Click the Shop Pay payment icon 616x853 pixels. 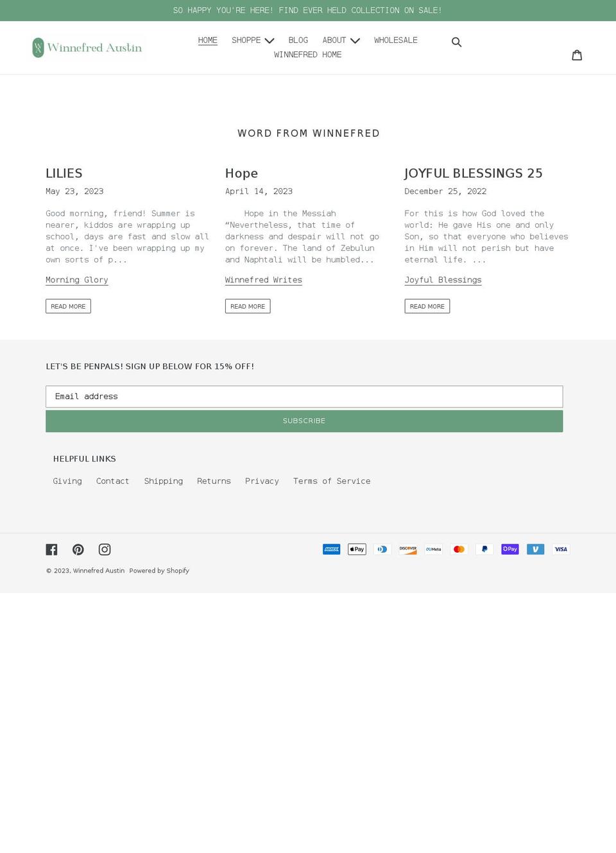coord(510,549)
